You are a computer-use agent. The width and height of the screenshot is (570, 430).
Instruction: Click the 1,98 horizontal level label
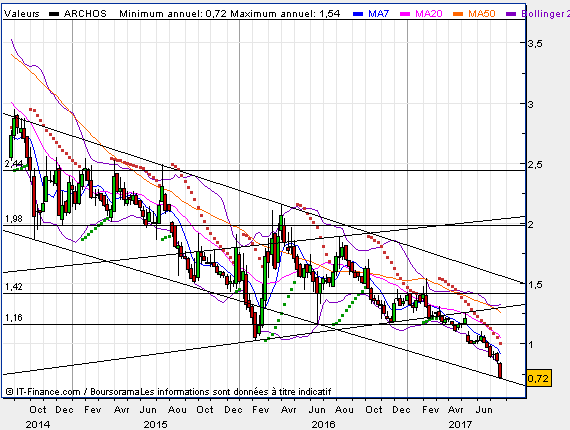(x=14, y=219)
